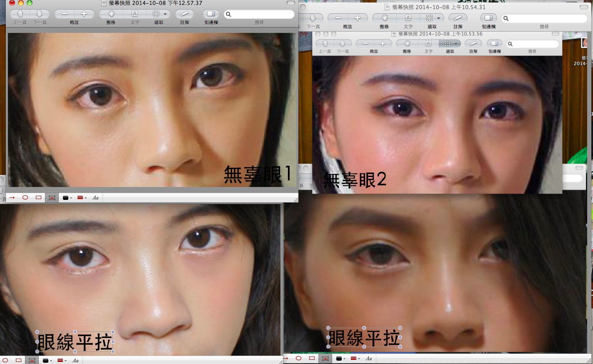593x364 pixels.
Task: Pick the arrow annotation tool in the 12.57.37 window
Action: 12,197
